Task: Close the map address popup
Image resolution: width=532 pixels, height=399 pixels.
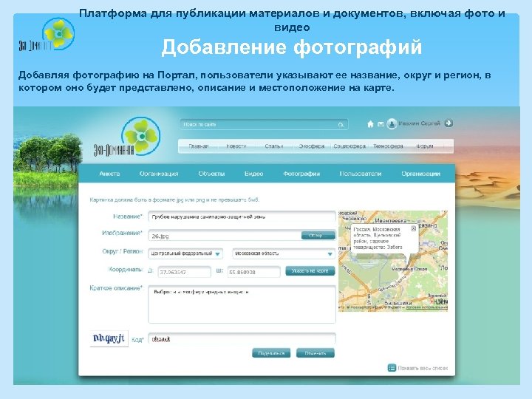Action: pyautogui.click(x=413, y=228)
